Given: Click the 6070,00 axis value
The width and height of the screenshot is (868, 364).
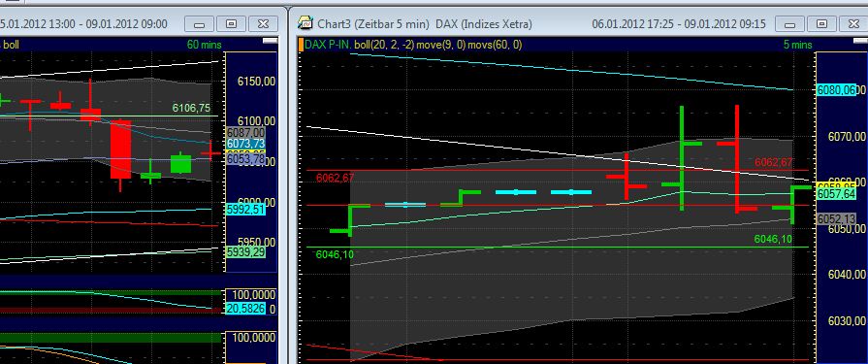Looking at the screenshot, I should [847, 135].
